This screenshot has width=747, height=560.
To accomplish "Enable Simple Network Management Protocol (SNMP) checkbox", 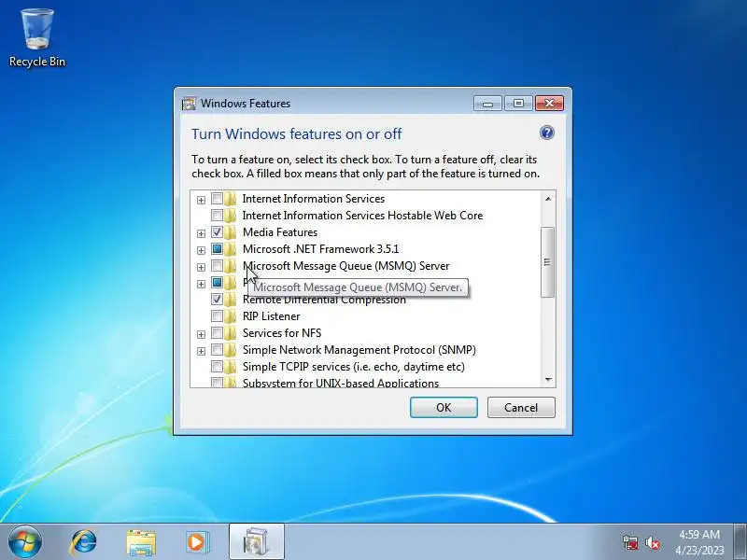I will coord(217,349).
